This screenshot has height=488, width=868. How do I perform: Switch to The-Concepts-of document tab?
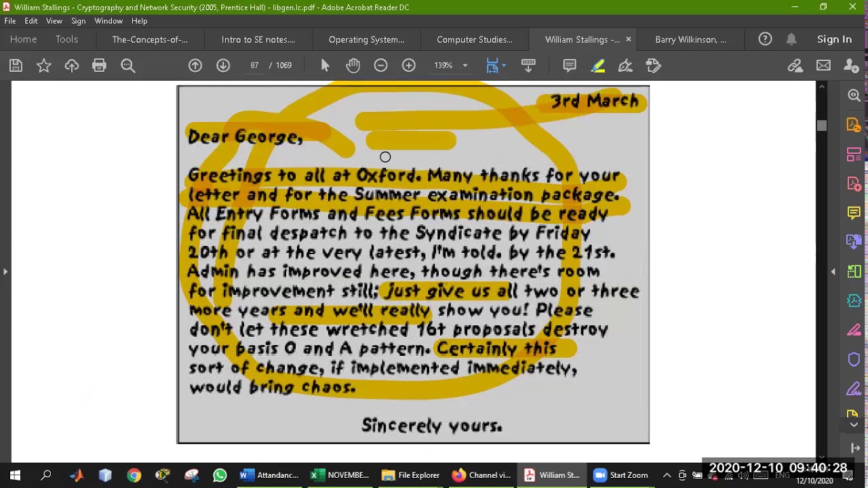tap(150, 39)
